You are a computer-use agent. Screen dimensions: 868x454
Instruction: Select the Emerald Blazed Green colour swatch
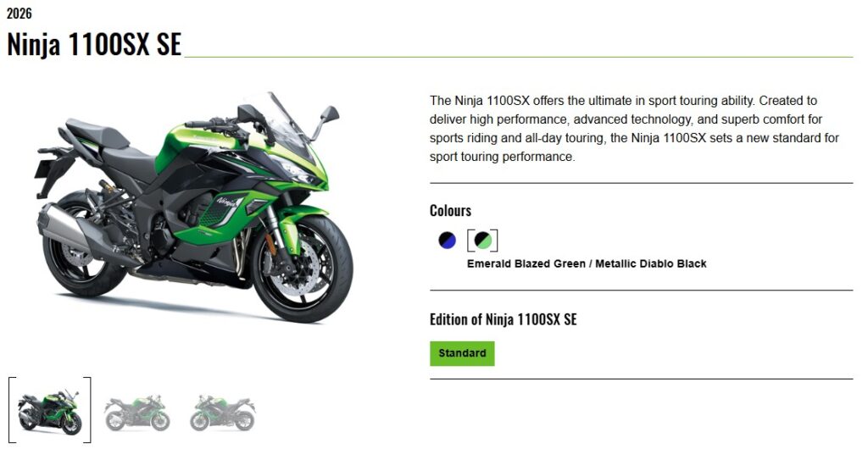tap(482, 241)
